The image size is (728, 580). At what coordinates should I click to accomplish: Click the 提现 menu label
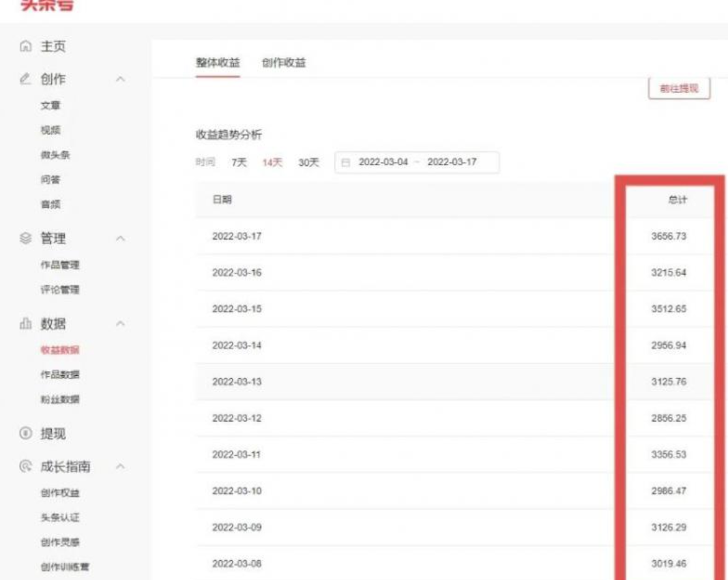point(53,433)
